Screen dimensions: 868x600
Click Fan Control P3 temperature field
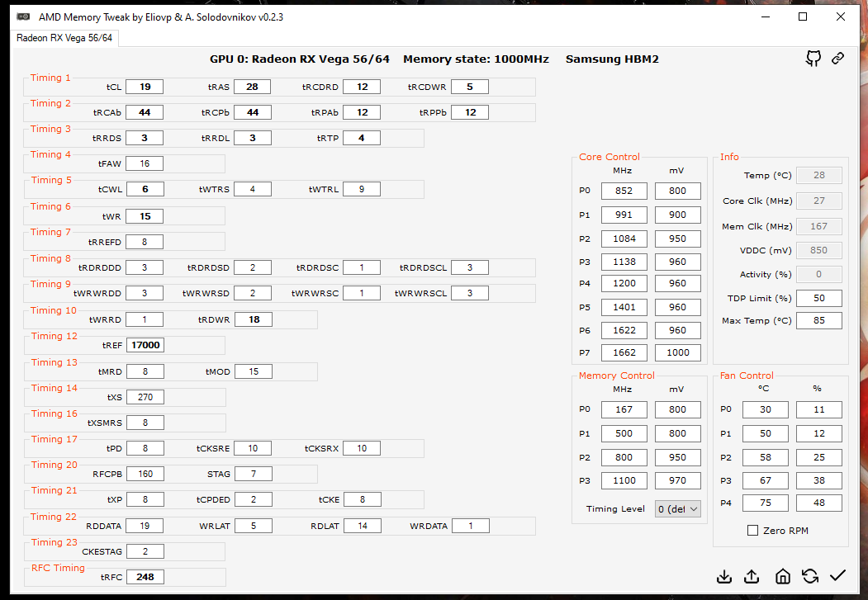[x=765, y=480]
